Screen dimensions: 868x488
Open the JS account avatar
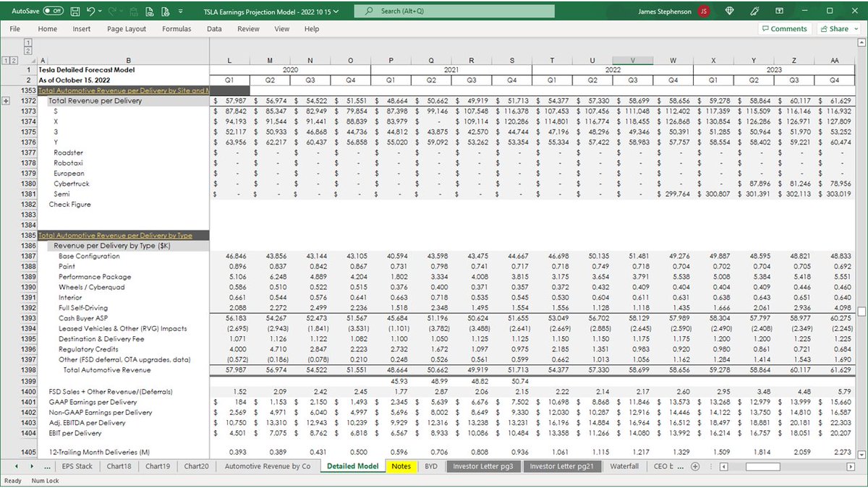tap(703, 12)
